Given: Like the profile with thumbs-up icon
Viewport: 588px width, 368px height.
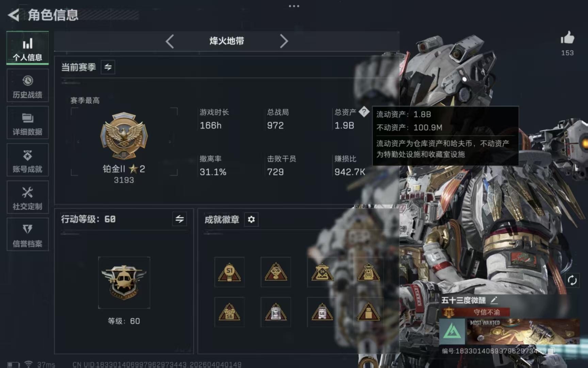Looking at the screenshot, I should coord(567,38).
